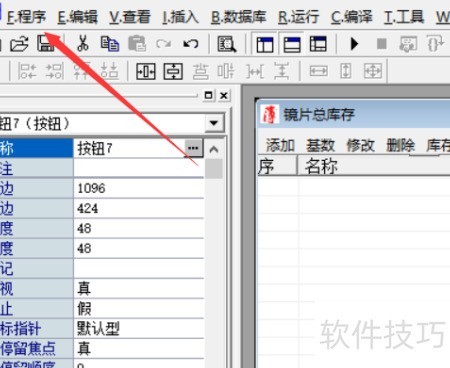This screenshot has width=450, height=368.
Task: Open the find magnifier toolbar icon
Action: [226, 44]
